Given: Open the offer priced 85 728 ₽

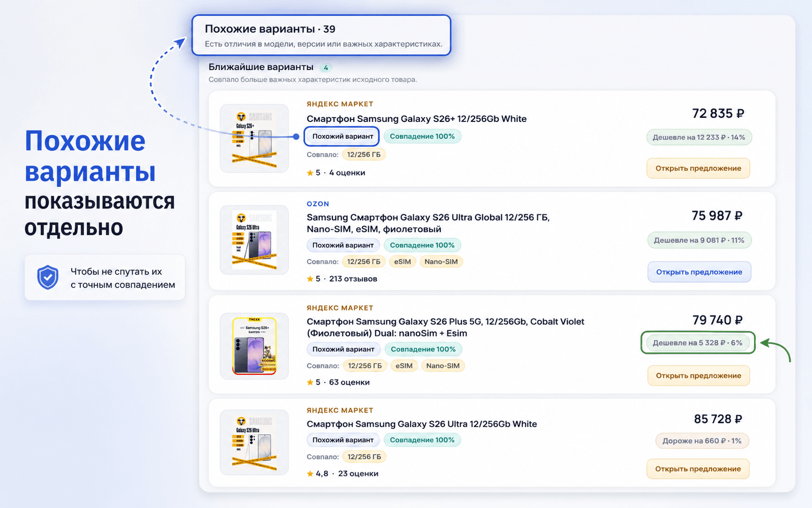Looking at the screenshot, I should tap(698, 469).
